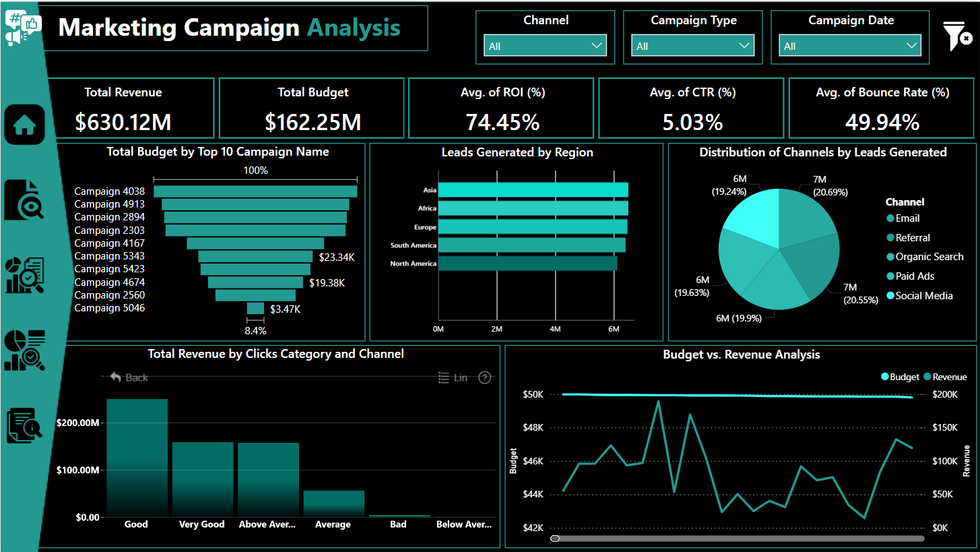Click the Campaign 5343 label
This screenshot has height=552, width=980.
point(109,256)
